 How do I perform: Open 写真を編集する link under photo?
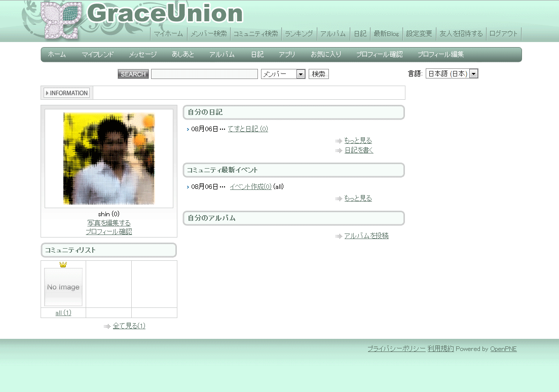(x=109, y=223)
